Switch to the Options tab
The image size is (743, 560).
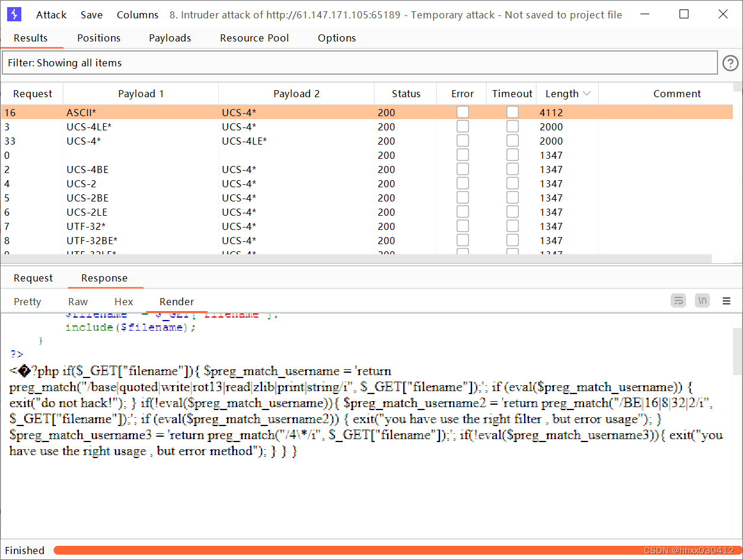pos(337,38)
